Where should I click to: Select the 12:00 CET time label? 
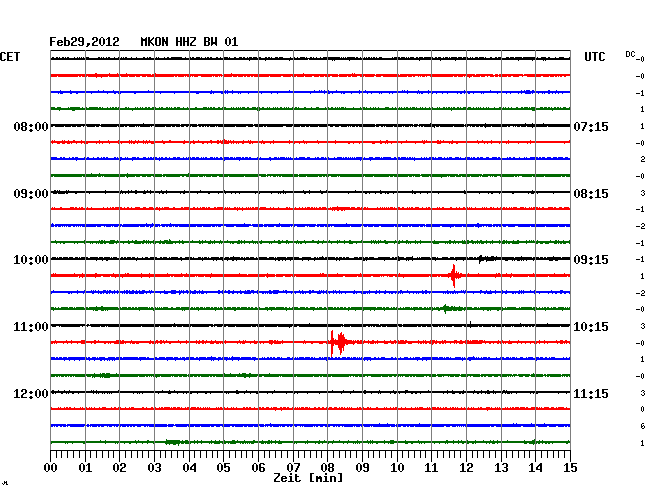click(x=31, y=393)
